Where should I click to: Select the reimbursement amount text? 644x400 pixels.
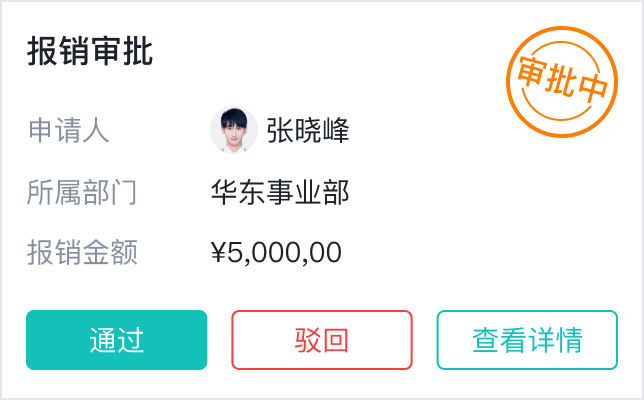pos(276,253)
